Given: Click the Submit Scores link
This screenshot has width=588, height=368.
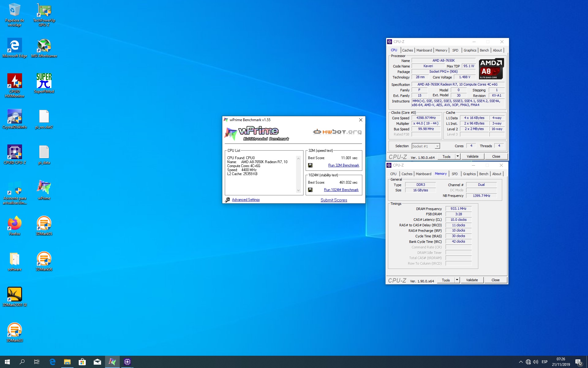Looking at the screenshot, I should 334,200.
